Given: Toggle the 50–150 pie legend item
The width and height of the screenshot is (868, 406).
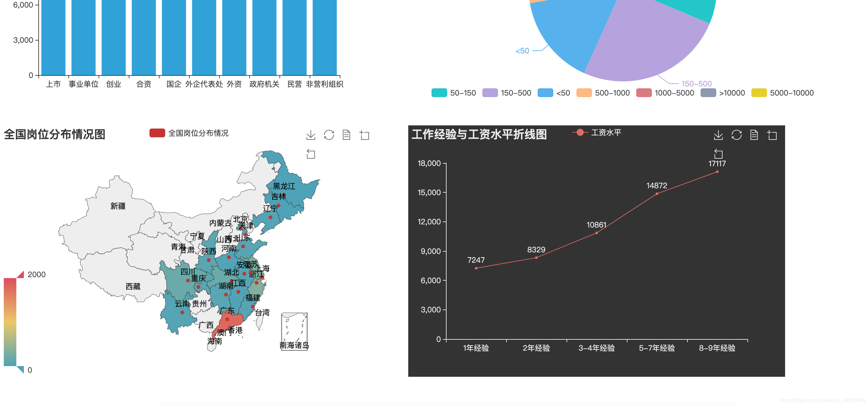Looking at the screenshot, I should tap(453, 93).
